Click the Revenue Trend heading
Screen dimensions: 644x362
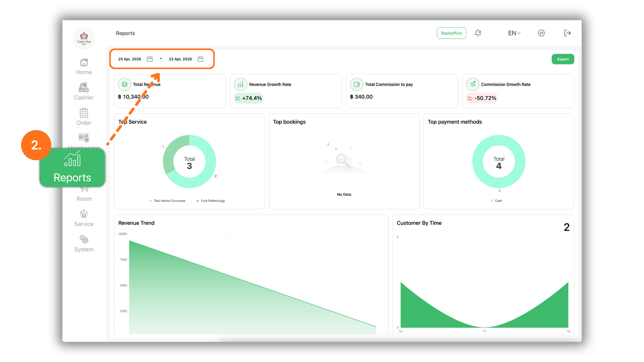coord(136,223)
